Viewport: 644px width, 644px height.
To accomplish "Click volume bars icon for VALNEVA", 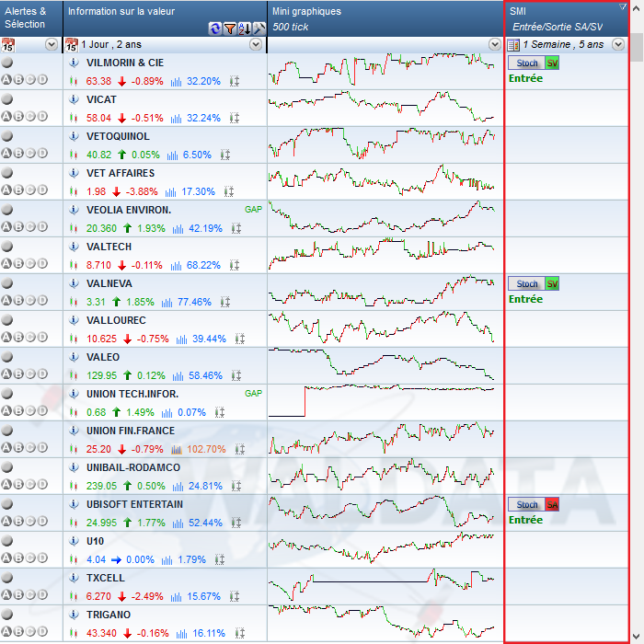I will [x=167, y=303].
